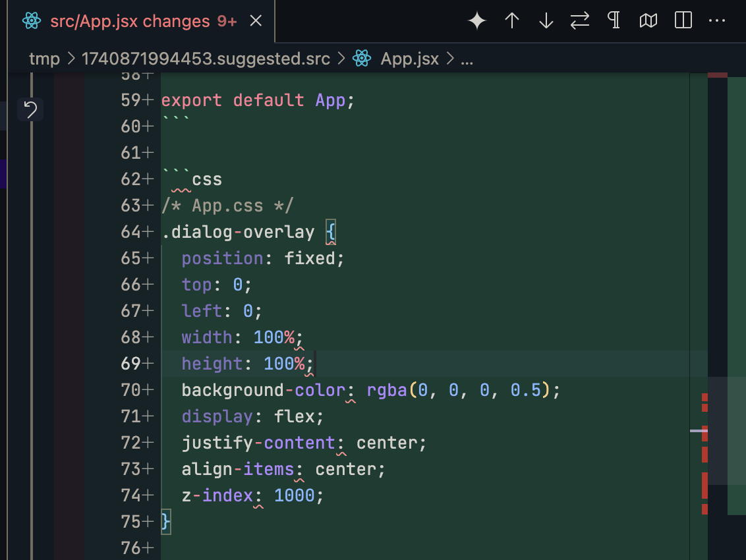Click the '/* App.css */' comment
746x560 pixels.
point(227,206)
